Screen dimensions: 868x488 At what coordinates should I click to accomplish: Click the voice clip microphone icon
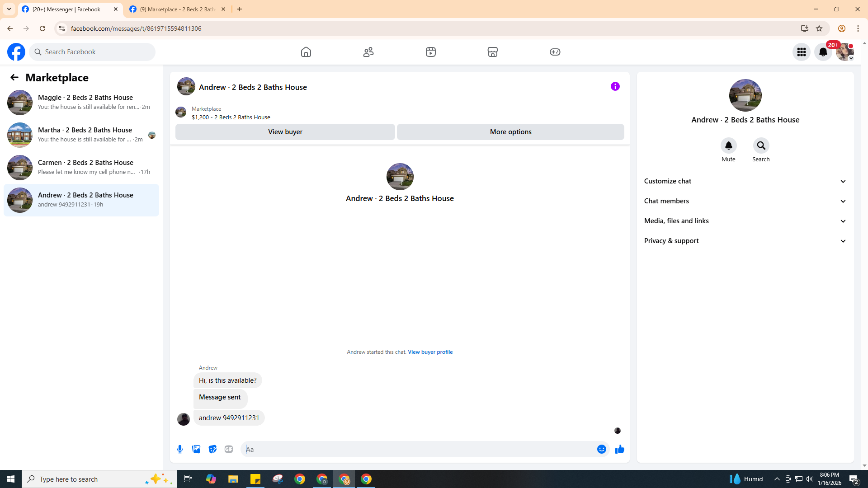click(180, 449)
